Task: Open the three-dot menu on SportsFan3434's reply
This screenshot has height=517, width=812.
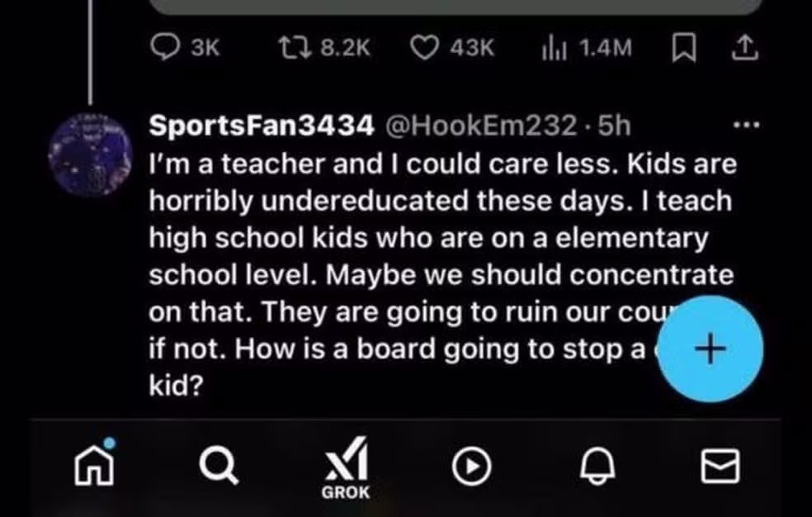Action: click(x=746, y=125)
